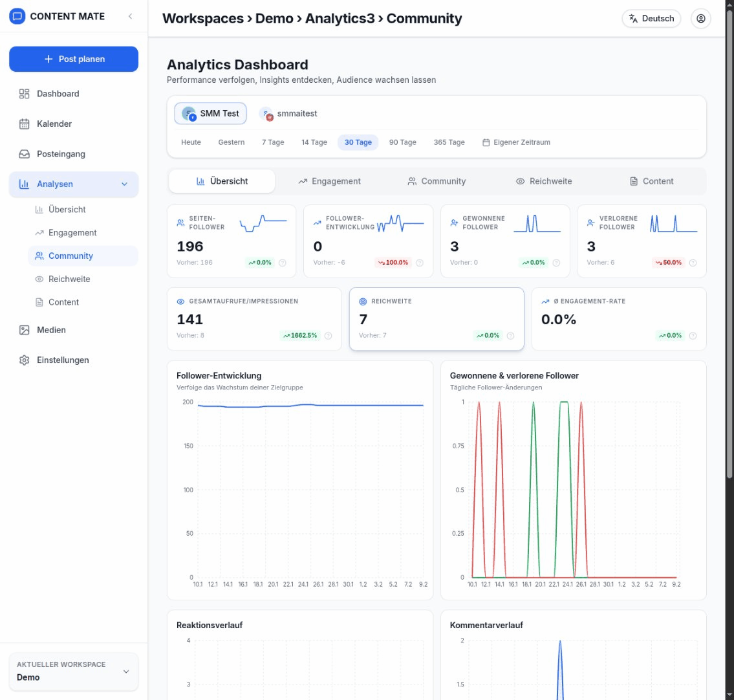The height and width of the screenshot is (700, 734).
Task: Click the Gesamtaufrufe eye icon
Action: (x=180, y=301)
